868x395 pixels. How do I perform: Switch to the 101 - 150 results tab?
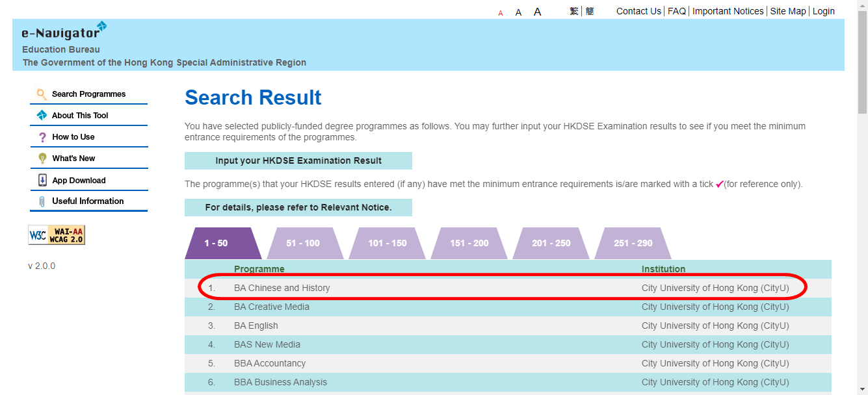click(x=387, y=244)
